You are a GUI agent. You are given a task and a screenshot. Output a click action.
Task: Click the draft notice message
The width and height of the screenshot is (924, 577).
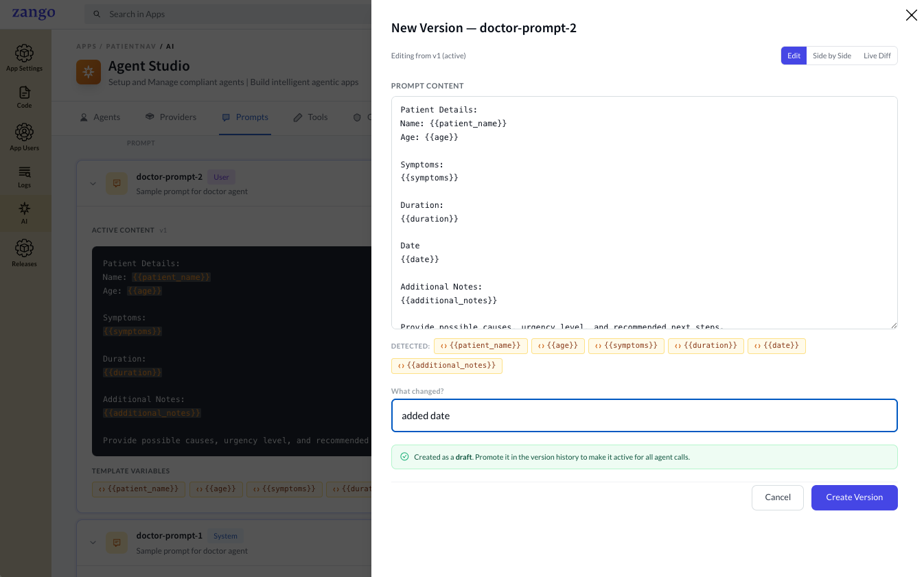pos(645,457)
